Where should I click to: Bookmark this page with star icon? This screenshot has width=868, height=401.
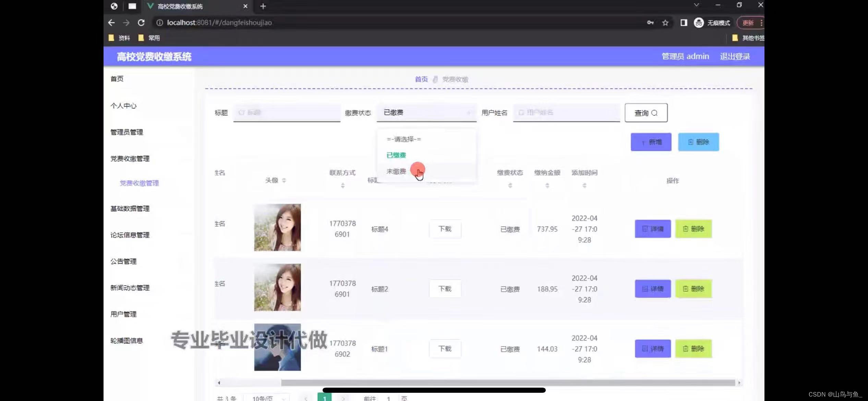[665, 23]
